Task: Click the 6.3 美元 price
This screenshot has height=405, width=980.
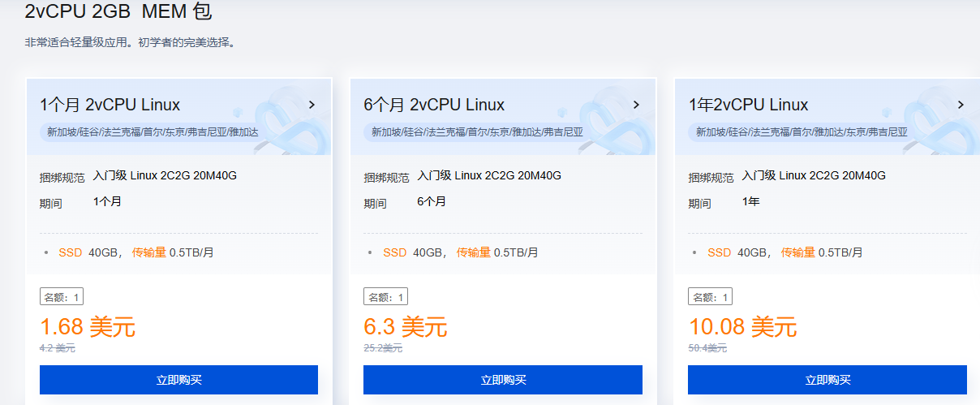Action: pyautogui.click(x=406, y=327)
